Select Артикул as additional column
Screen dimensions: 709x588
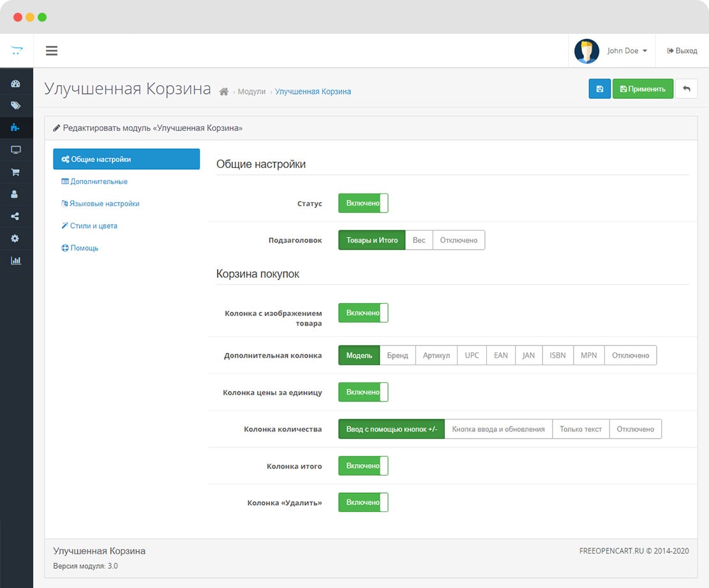coord(437,356)
